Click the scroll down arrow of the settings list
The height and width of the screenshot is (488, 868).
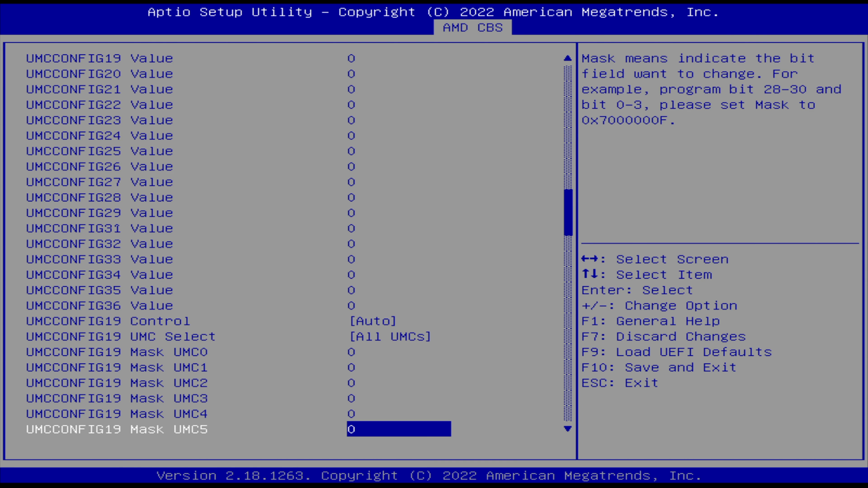click(568, 429)
